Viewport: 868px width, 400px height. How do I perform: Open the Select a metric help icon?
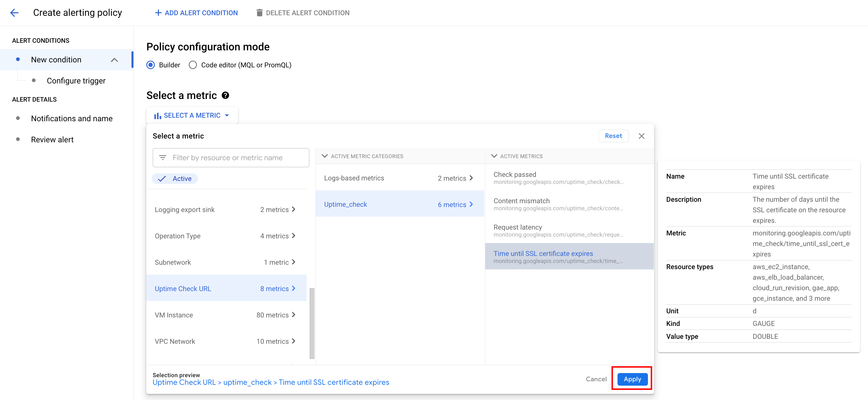(225, 95)
